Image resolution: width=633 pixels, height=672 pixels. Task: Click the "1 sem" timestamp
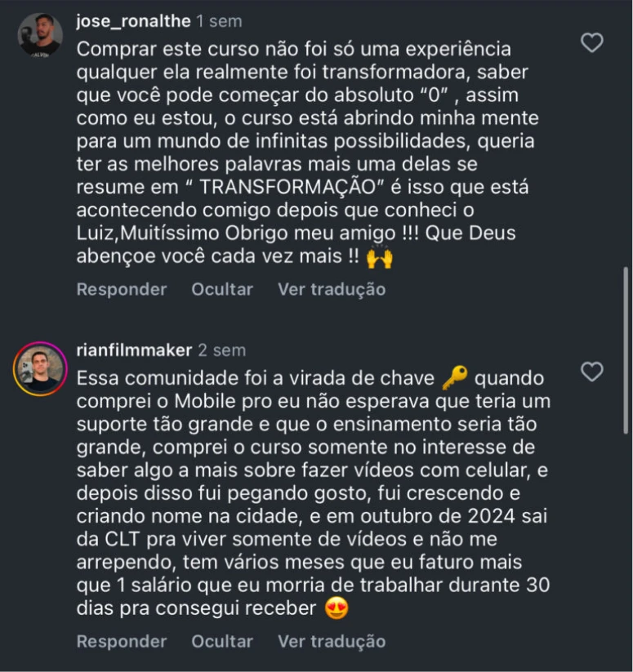click(x=219, y=21)
